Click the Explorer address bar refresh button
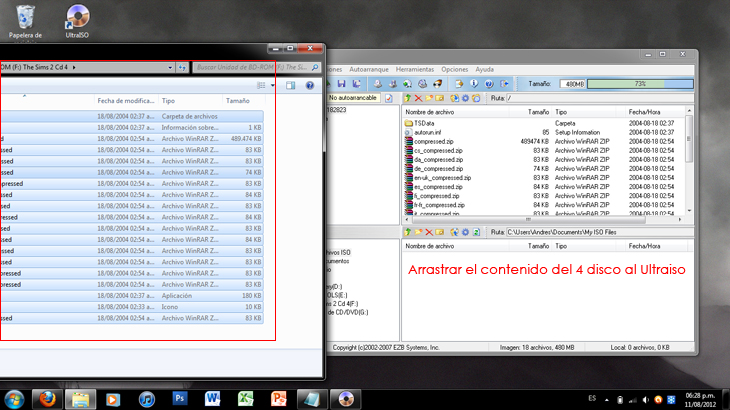The height and width of the screenshot is (410, 730). (x=182, y=67)
